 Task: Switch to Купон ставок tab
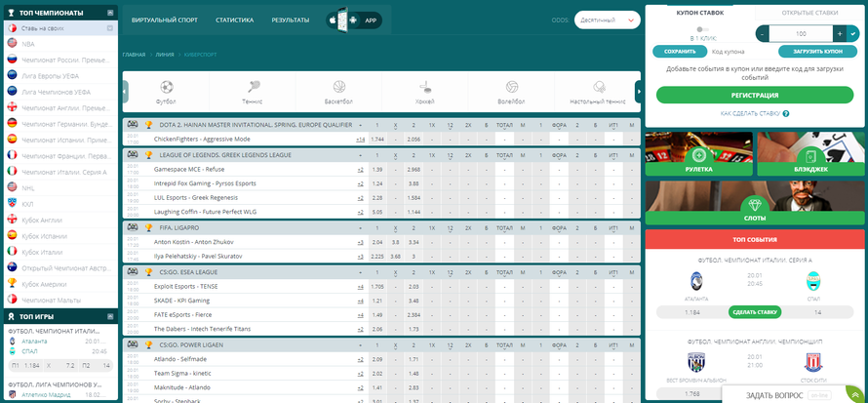pos(699,12)
